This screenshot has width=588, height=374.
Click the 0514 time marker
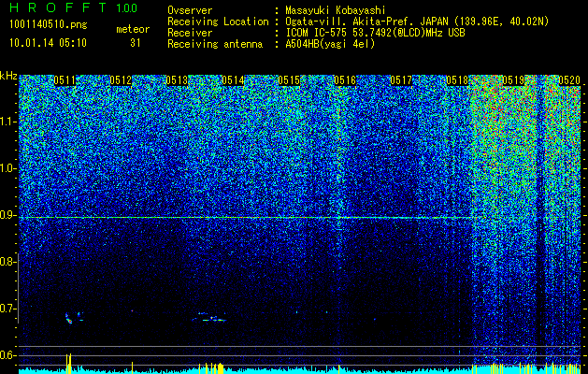coord(233,80)
